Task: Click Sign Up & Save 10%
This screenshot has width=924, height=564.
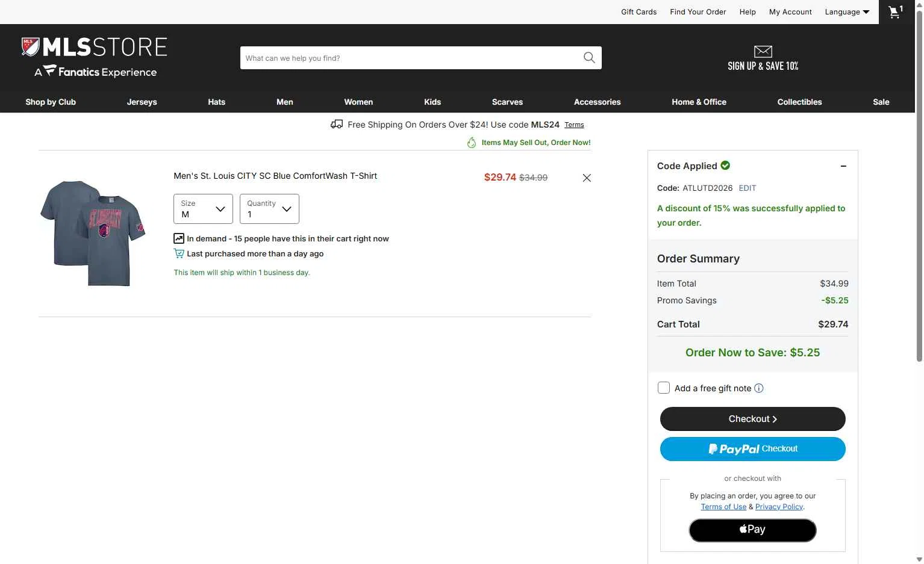Action: coord(763,66)
